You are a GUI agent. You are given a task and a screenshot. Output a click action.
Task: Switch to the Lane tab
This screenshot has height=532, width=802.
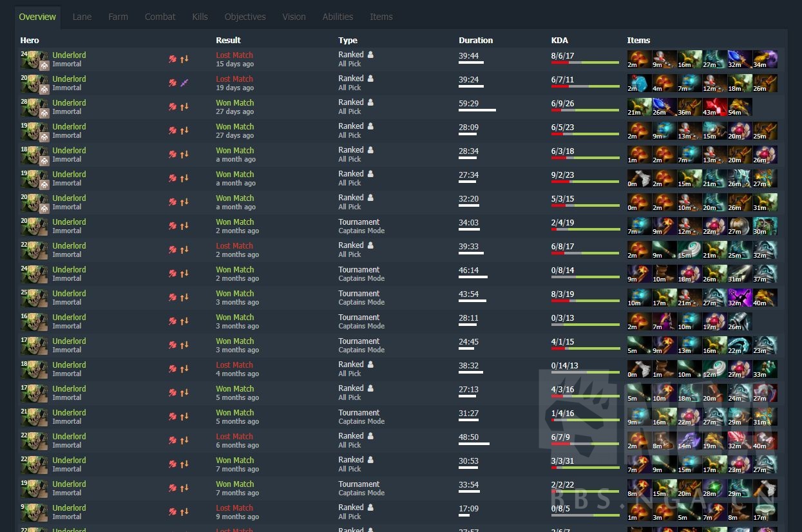point(82,17)
